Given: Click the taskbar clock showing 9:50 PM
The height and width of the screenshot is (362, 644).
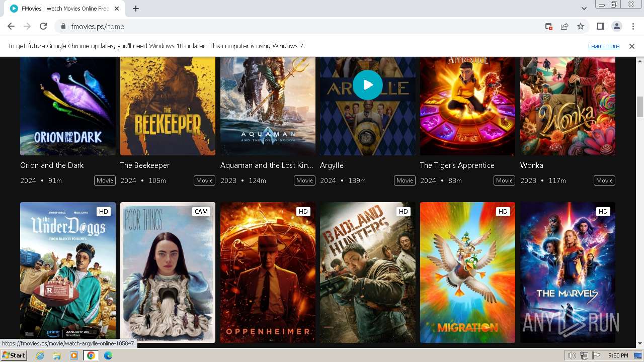Looking at the screenshot, I should (618, 355).
